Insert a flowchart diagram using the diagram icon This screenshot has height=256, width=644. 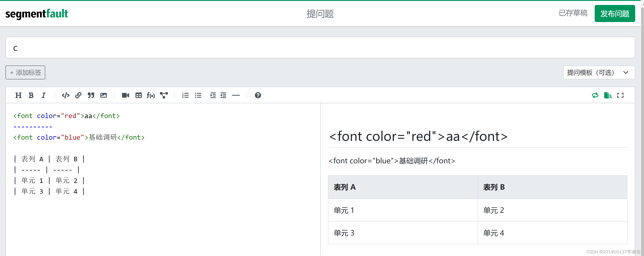164,95
